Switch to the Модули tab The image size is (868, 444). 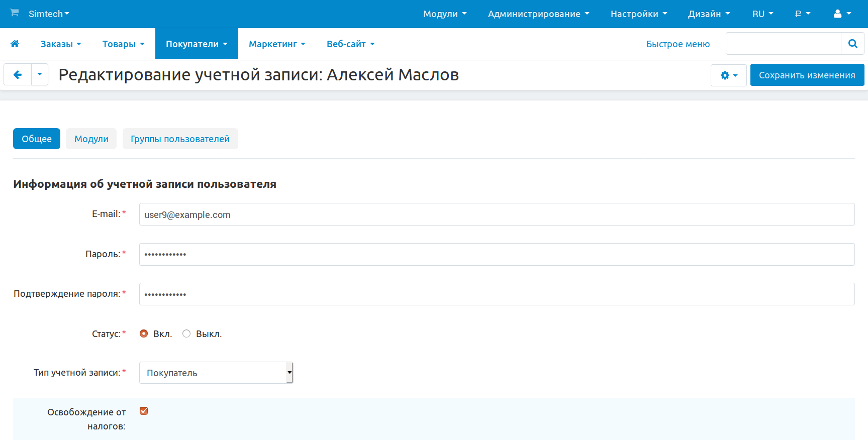91,139
